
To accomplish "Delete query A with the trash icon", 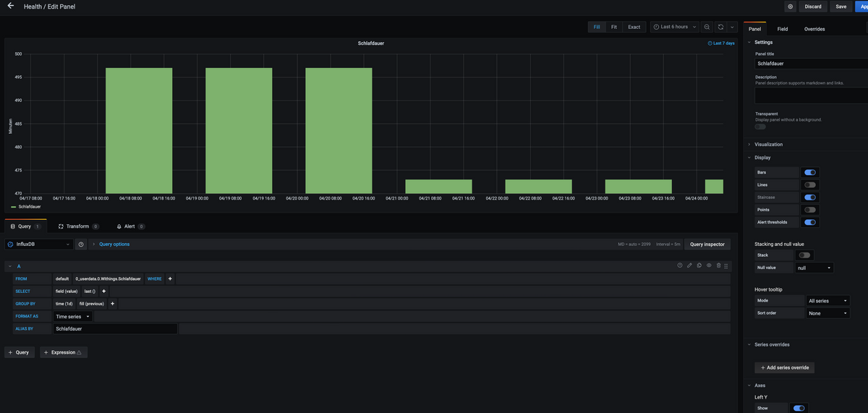I will [x=718, y=265].
